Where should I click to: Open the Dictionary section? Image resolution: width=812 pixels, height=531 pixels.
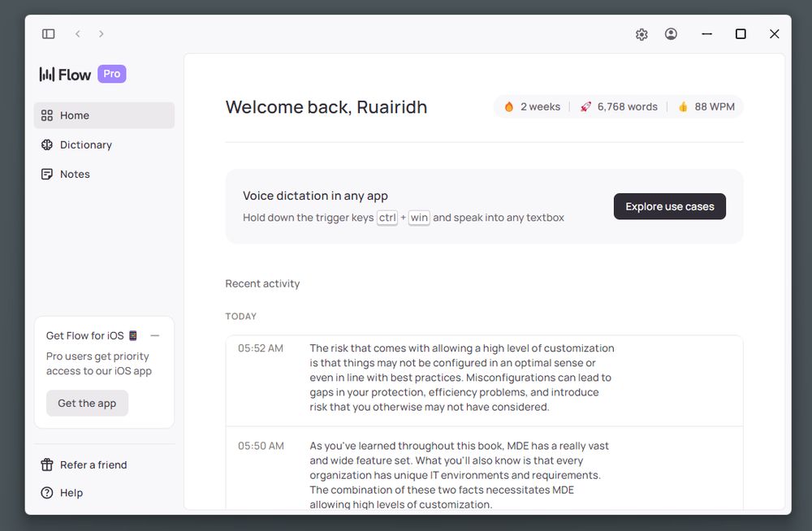104,145
